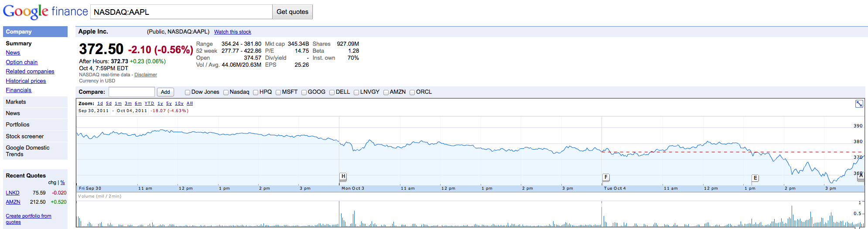Open the Markets section in sidebar

[16, 102]
